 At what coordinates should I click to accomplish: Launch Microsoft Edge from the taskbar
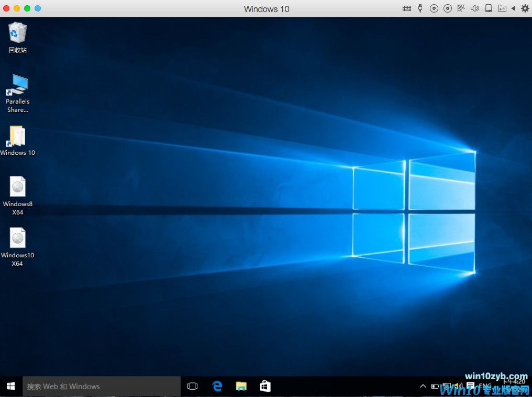tap(217, 387)
